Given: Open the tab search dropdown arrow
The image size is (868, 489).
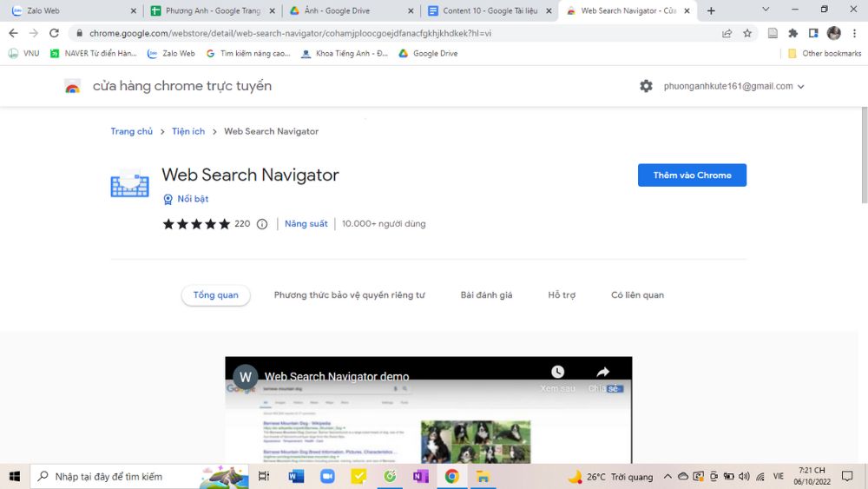Looking at the screenshot, I should tap(766, 10).
